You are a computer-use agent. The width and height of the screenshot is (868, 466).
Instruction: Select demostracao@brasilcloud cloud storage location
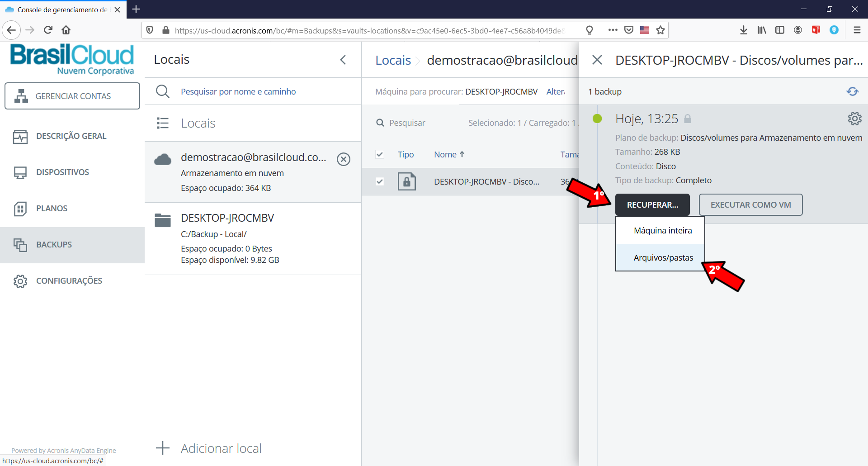pos(253,172)
